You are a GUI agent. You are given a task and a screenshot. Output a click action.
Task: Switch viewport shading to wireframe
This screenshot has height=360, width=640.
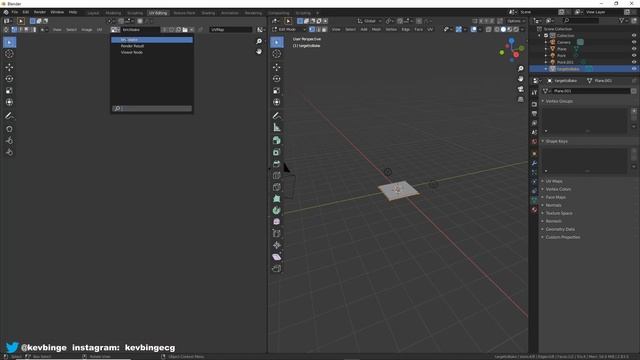[497, 29]
